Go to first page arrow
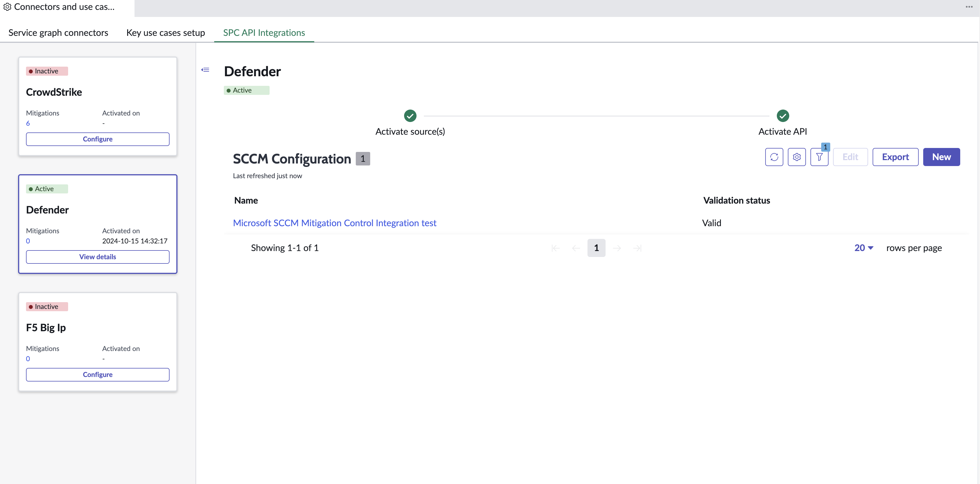 pos(556,248)
